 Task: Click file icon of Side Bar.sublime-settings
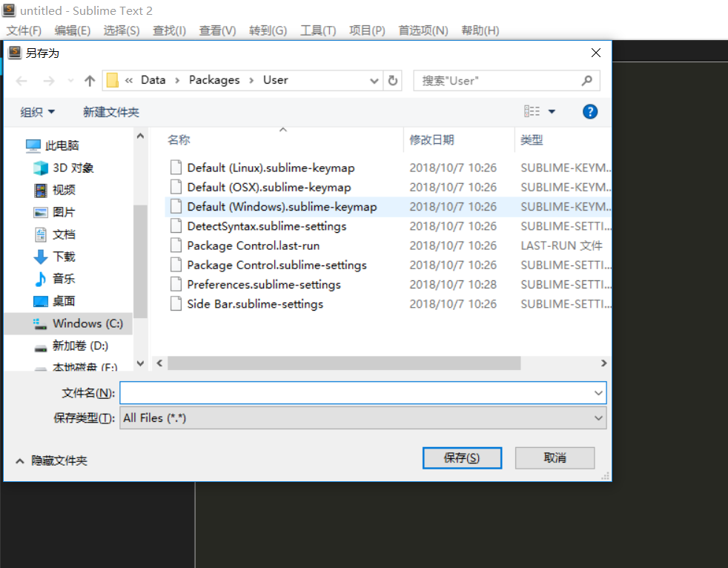176,304
